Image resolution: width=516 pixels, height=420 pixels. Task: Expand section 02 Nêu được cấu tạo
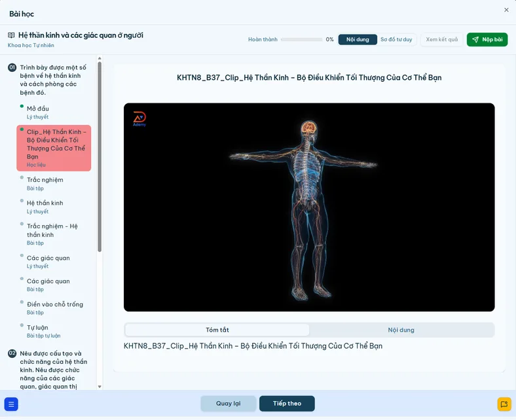pyautogui.click(x=54, y=370)
